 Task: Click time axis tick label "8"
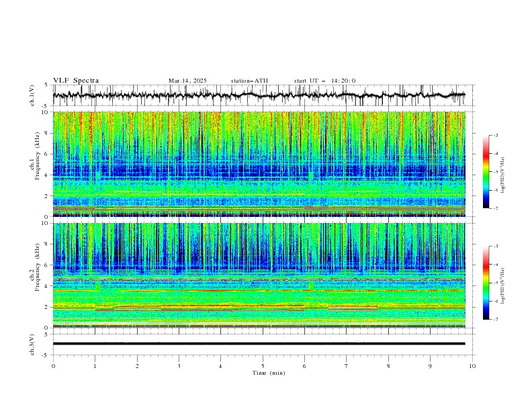click(x=388, y=366)
